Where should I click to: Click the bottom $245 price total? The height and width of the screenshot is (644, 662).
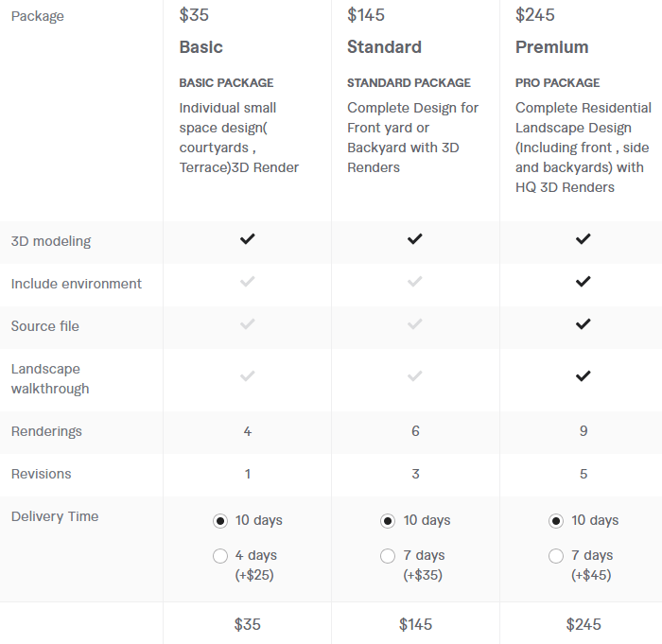pyautogui.click(x=584, y=624)
